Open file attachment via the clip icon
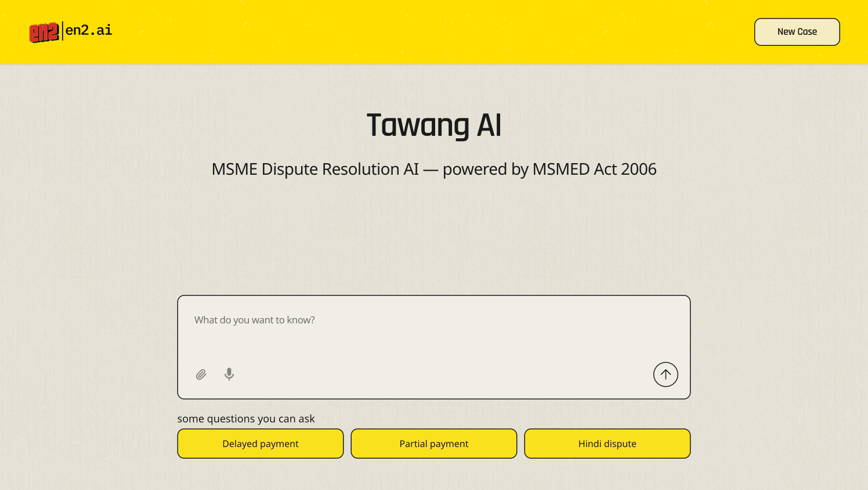This screenshot has width=868, height=490. 201,374
